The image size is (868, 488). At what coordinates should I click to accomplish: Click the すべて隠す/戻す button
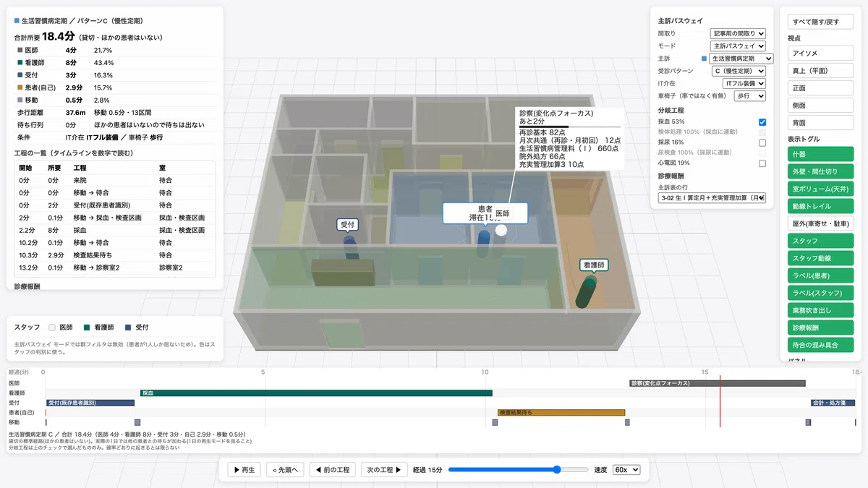[820, 22]
